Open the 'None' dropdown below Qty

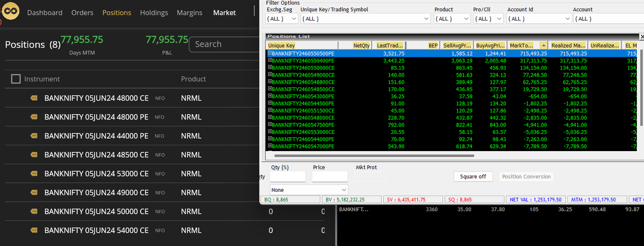click(x=309, y=190)
